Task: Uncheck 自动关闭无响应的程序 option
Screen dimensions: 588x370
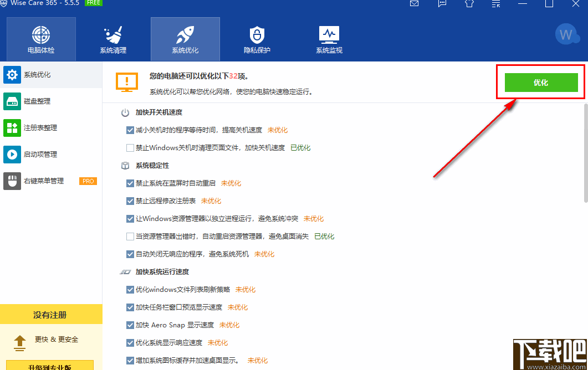Action: (x=130, y=254)
